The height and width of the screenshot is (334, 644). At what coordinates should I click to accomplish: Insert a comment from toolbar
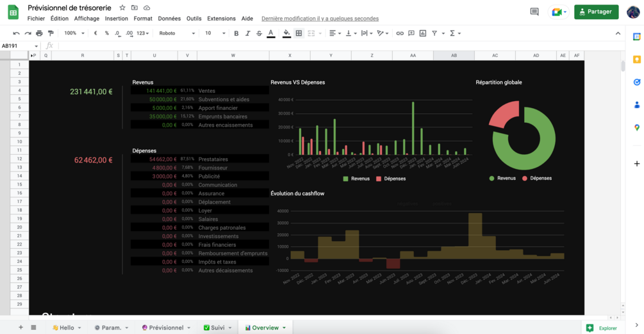click(x=411, y=33)
